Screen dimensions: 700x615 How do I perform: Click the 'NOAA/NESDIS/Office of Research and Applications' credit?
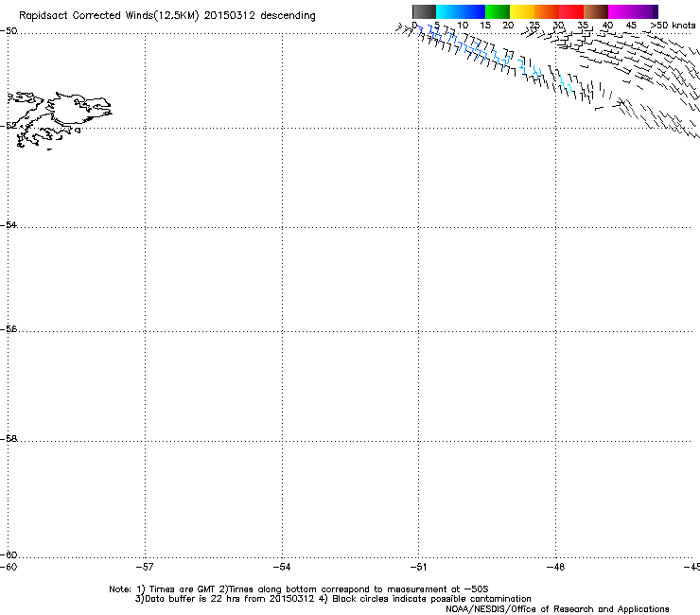click(557, 609)
